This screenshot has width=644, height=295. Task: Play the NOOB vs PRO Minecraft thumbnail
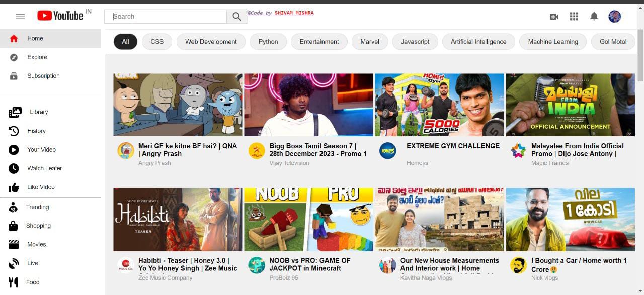[x=308, y=220]
